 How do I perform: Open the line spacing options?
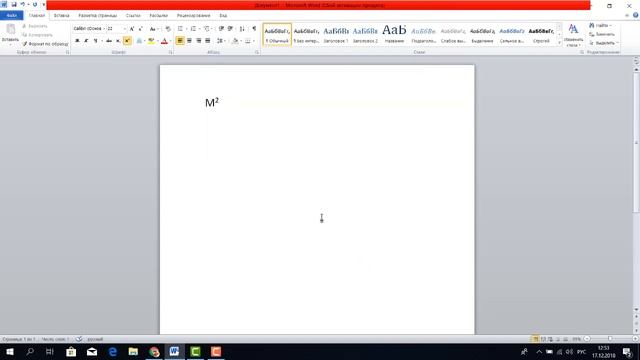pos(220,41)
